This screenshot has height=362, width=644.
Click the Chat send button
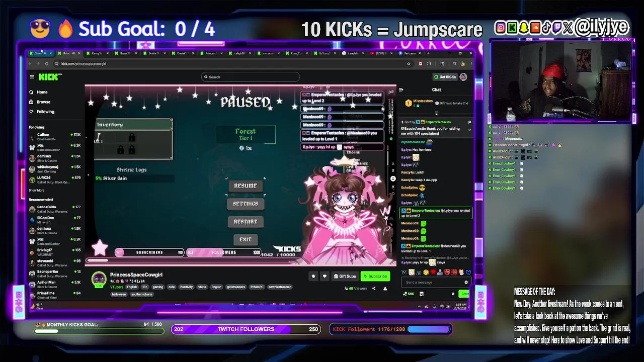click(x=464, y=294)
